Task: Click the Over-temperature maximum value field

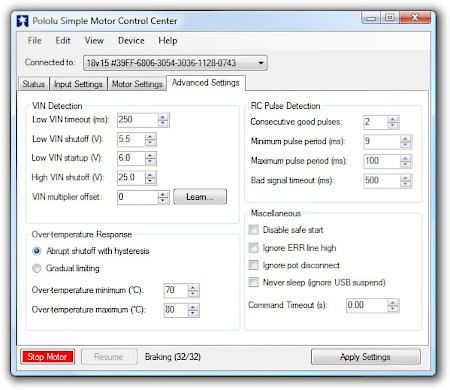Action: pyautogui.click(x=176, y=310)
